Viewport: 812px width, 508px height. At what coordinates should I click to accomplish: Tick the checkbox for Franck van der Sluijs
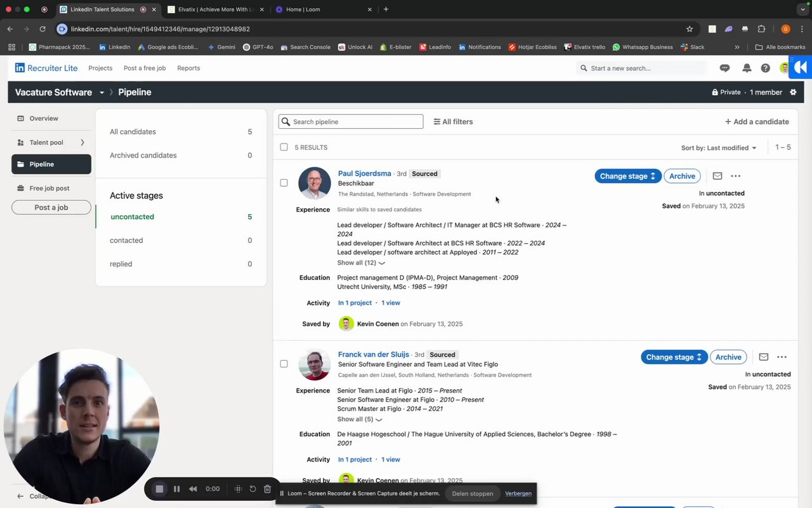(x=284, y=364)
